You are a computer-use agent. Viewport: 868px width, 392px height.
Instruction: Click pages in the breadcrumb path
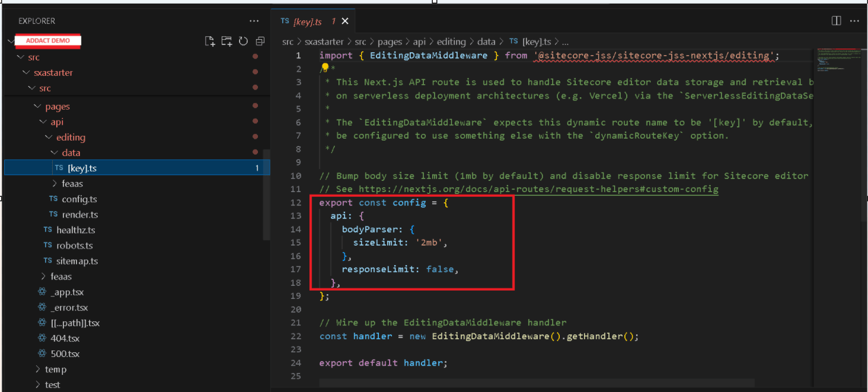click(390, 42)
